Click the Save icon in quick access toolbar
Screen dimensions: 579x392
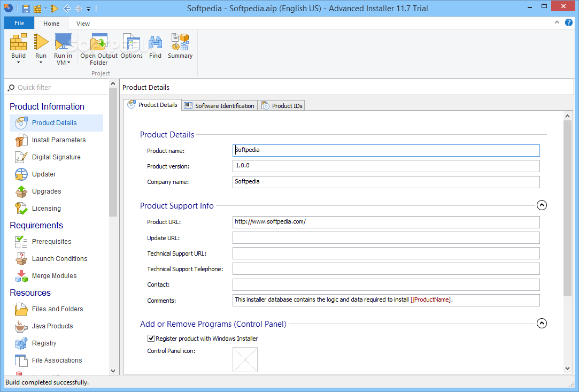(x=26, y=8)
